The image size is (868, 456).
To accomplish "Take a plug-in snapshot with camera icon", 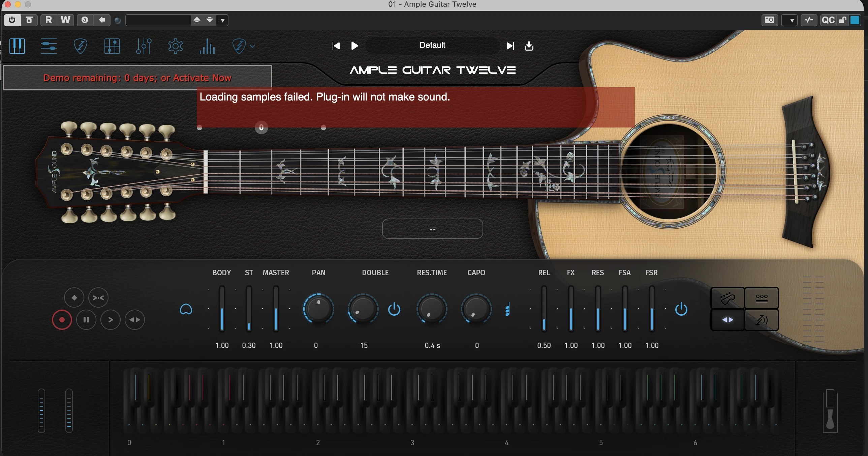I will (770, 20).
